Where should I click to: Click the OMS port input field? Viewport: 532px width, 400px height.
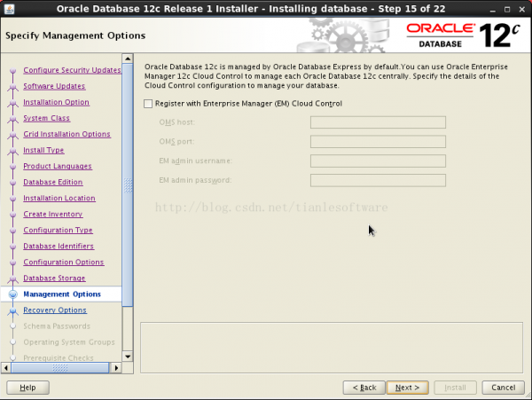click(378, 142)
